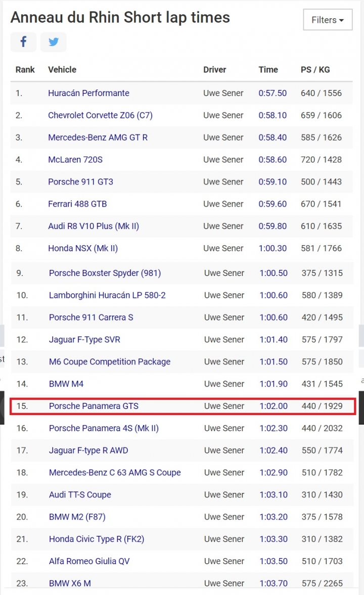The image size is (364, 595).
Task: Open the Filters dropdown
Action: (x=328, y=20)
